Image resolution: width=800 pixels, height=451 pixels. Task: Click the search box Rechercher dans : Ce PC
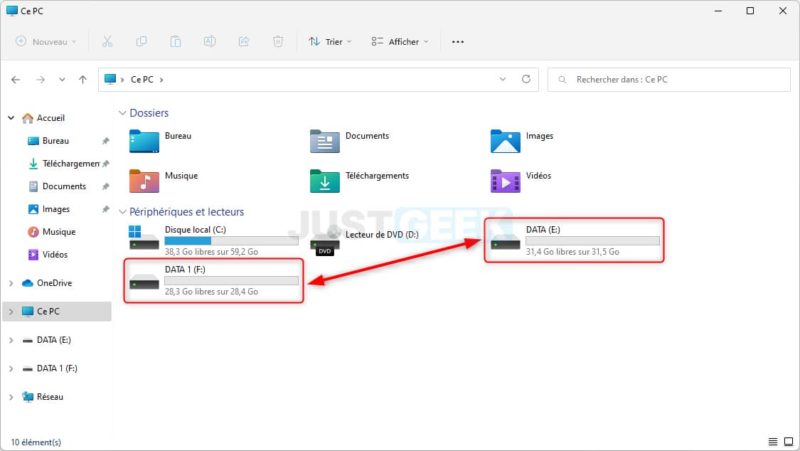pyautogui.click(x=669, y=80)
